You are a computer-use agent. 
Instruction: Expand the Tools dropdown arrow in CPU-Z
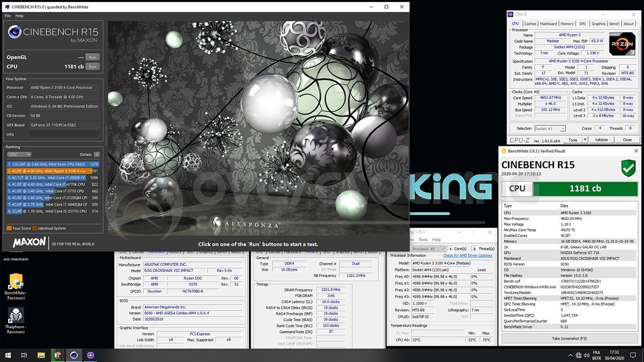click(x=585, y=139)
